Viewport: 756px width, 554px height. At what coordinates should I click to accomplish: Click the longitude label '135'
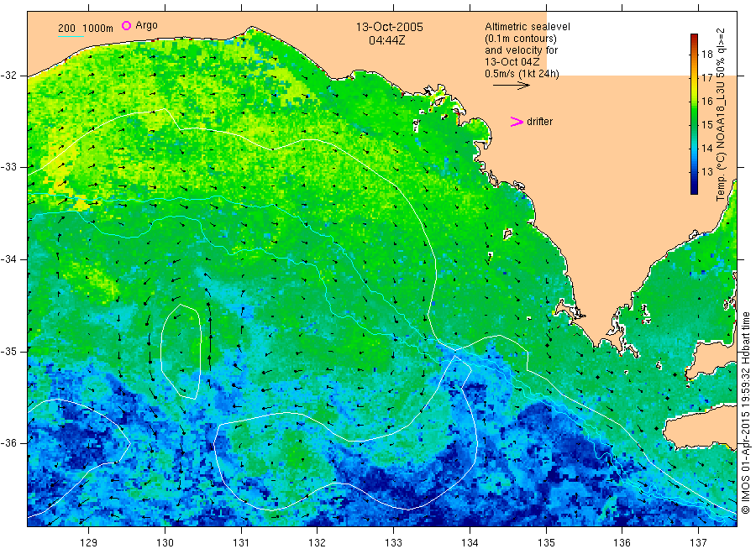pos(546,543)
